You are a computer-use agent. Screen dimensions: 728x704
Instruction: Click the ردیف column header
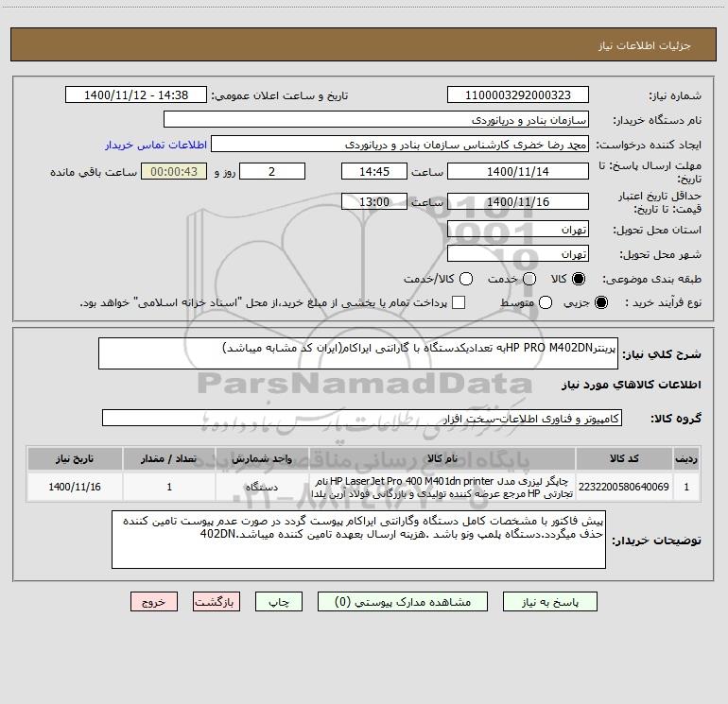686,458
